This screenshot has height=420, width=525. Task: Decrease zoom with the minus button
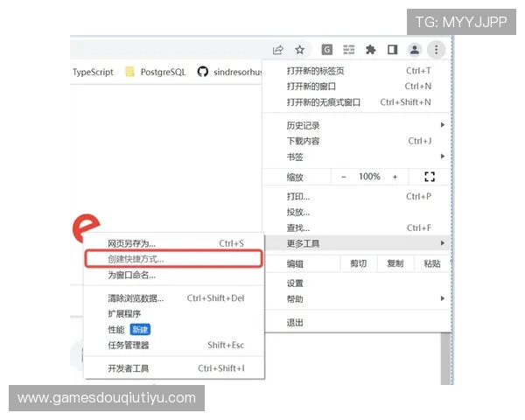[x=344, y=177]
